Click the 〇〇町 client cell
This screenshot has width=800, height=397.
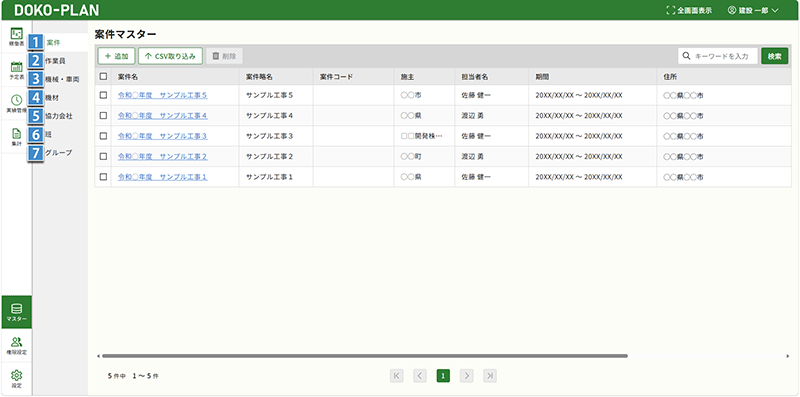pos(411,157)
